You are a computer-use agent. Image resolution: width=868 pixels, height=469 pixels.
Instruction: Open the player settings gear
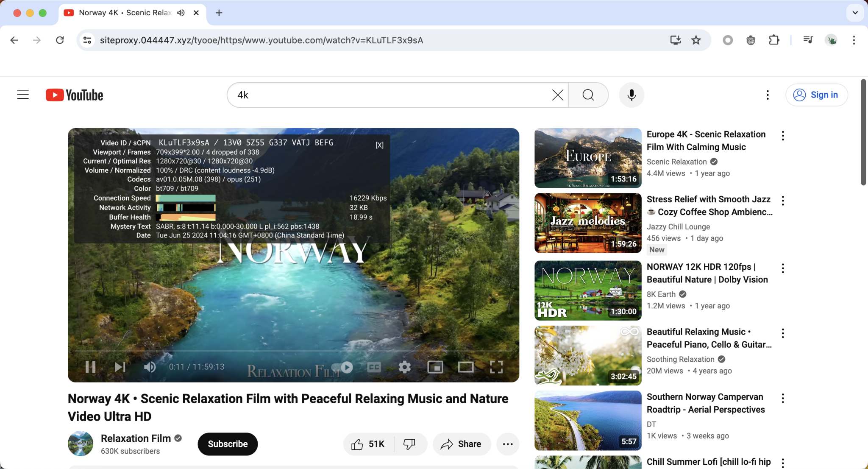pyautogui.click(x=404, y=367)
